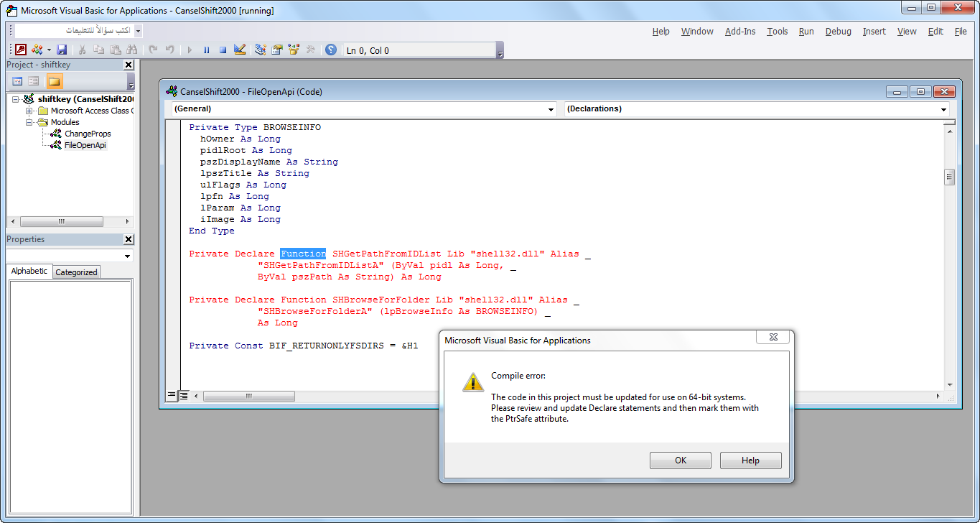Viewport: 980px width, 523px height.
Task: Close the compile error dialog
Action: coord(773,337)
